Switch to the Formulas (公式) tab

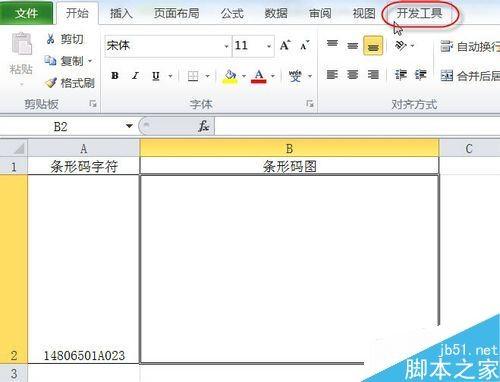click(x=232, y=13)
